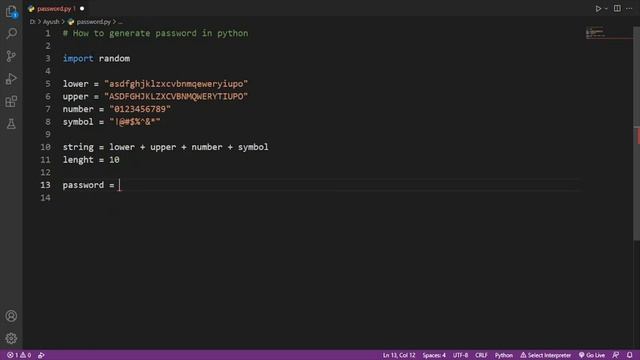The height and width of the screenshot is (360, 640).
Task: Place cursor on 'import random' line
Action: pos(96,58)
